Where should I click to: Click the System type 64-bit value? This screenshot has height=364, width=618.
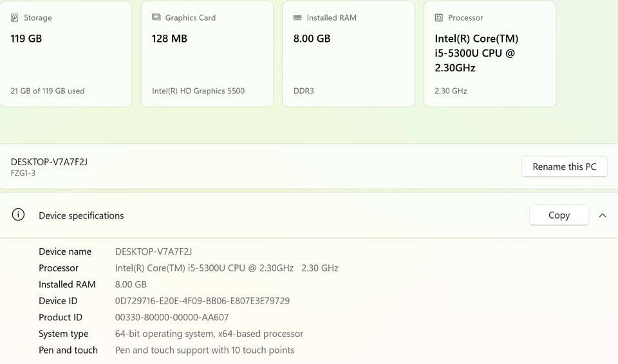[209, 334]
